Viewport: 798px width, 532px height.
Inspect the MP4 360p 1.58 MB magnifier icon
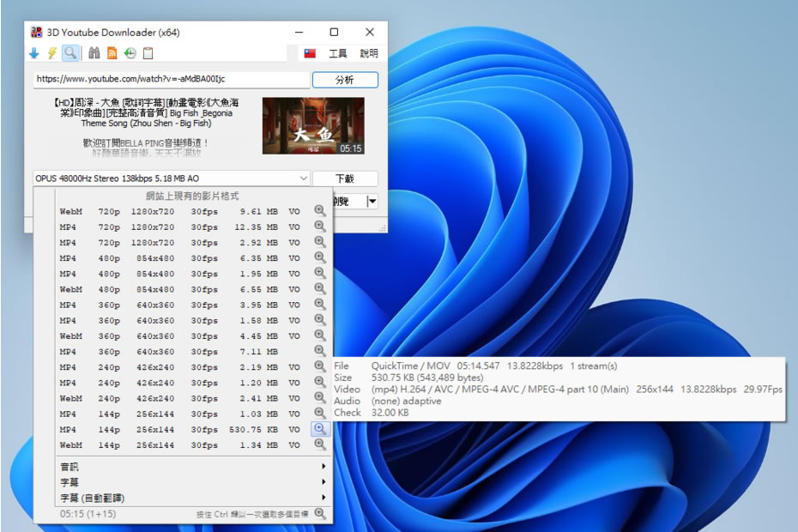(x=319, y=319)
